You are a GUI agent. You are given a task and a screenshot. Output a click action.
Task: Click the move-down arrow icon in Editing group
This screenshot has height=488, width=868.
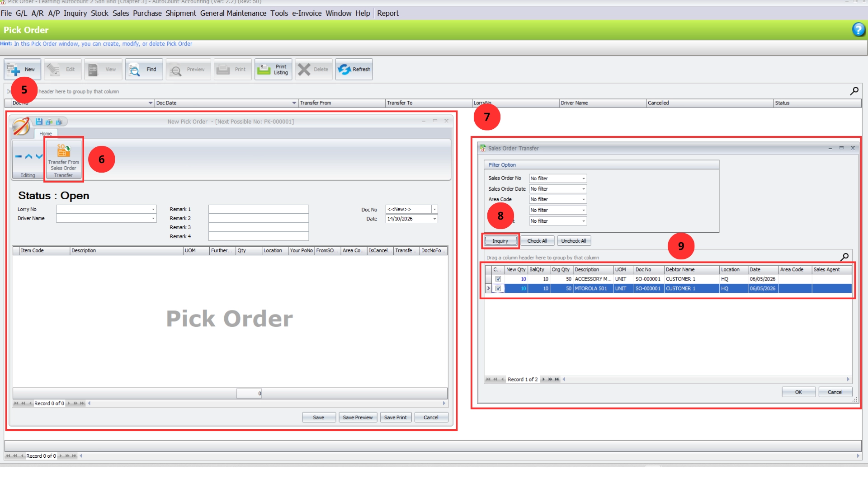39,156
